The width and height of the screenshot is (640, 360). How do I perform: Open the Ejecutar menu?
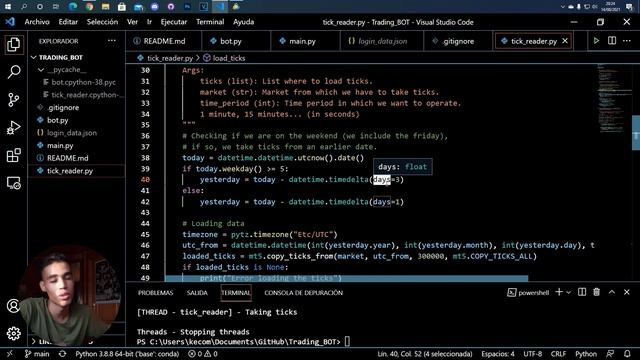(174, 22)
